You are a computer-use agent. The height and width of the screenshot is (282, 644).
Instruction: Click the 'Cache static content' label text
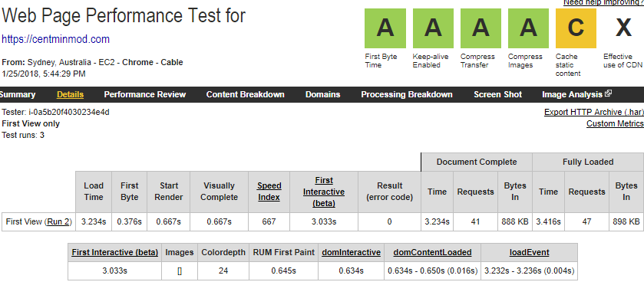tap(568, 65)
